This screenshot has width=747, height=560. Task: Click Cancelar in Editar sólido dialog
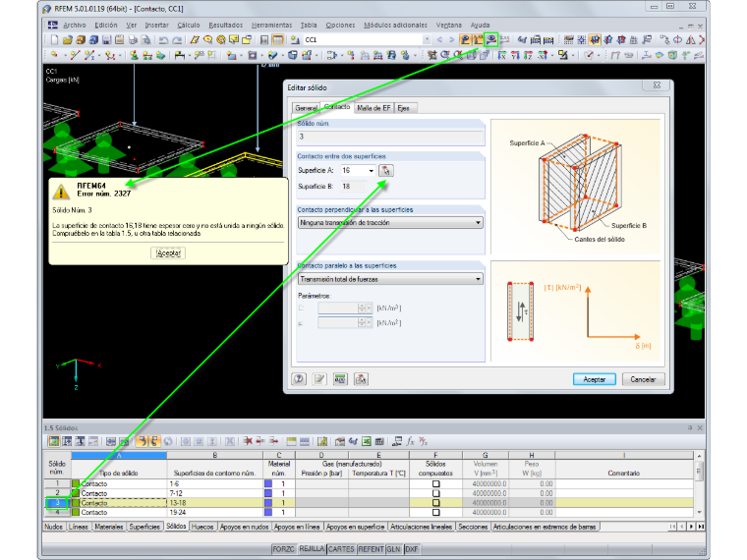coord(643,379)
